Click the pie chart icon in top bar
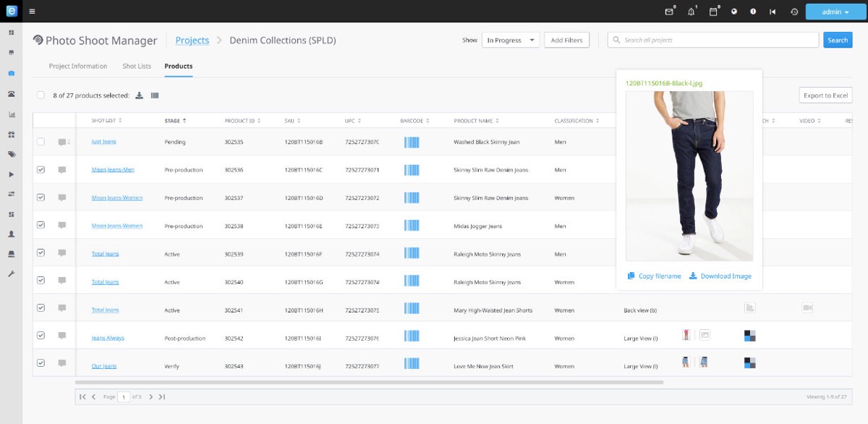The height and width of the screenshot is (424, 868). [x=733, y=12]
